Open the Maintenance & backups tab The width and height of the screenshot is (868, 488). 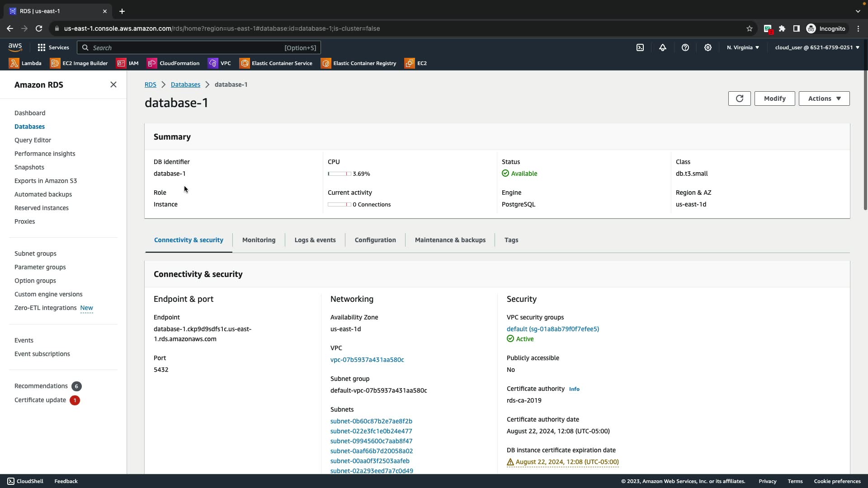450,240
